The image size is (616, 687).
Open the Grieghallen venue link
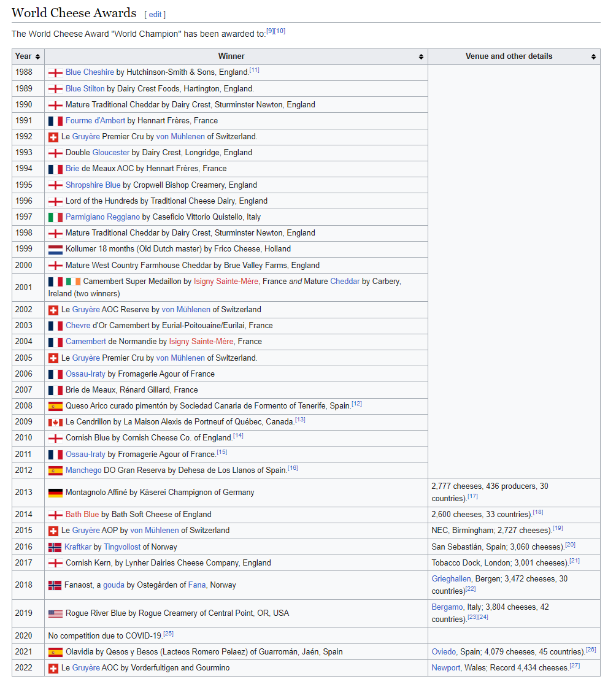point(452,579)
